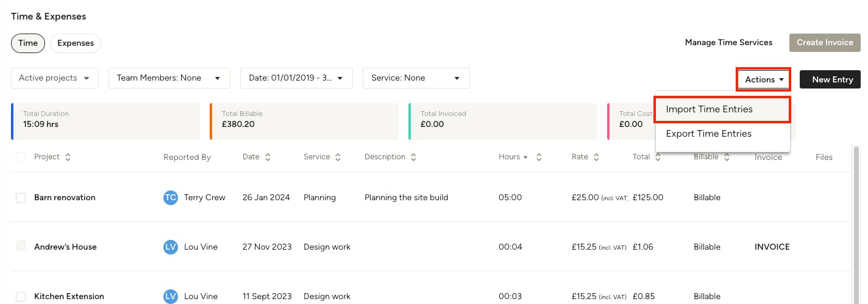
Task: Click the 00:03 hours value
Action: (x=510, y=296)
